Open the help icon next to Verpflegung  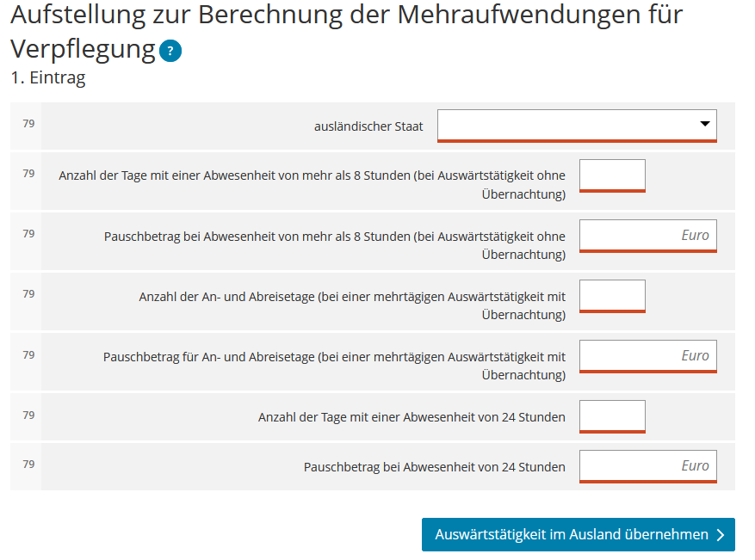click(x=170, y=52)
